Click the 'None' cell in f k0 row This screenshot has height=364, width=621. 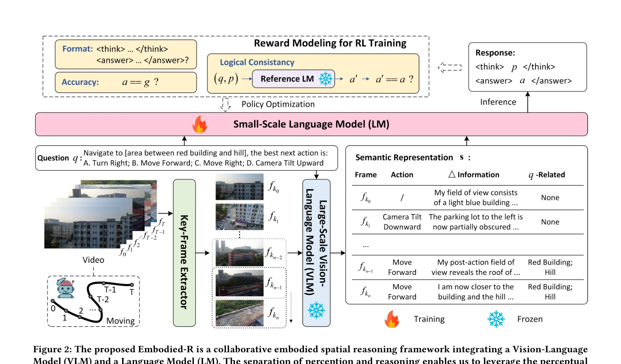[x=550, y=198]
